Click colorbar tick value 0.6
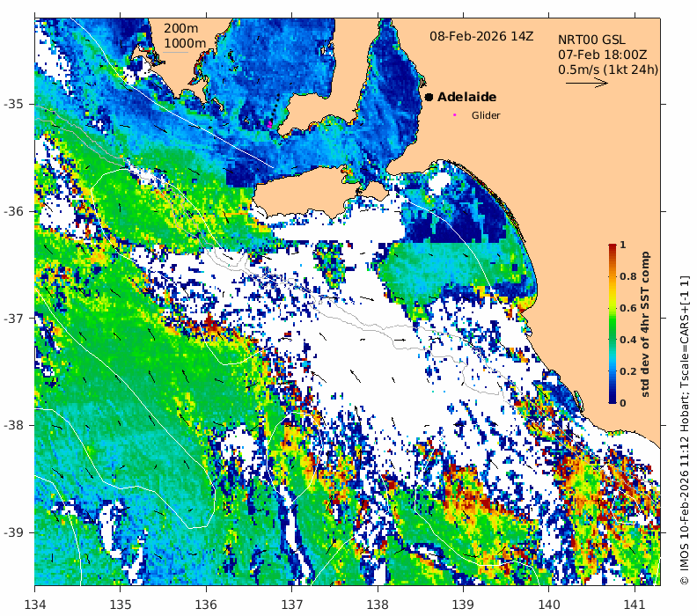 (x=628, y=308)
